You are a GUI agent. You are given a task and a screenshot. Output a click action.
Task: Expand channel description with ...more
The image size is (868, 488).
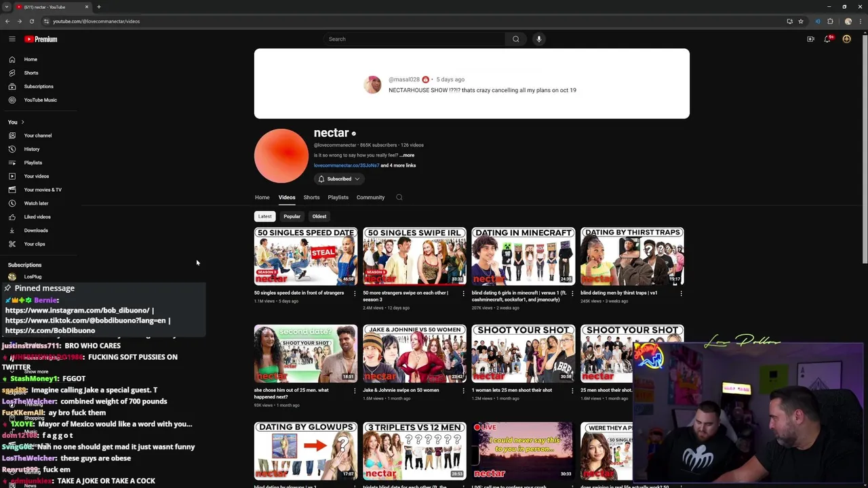tap(407, 155)
